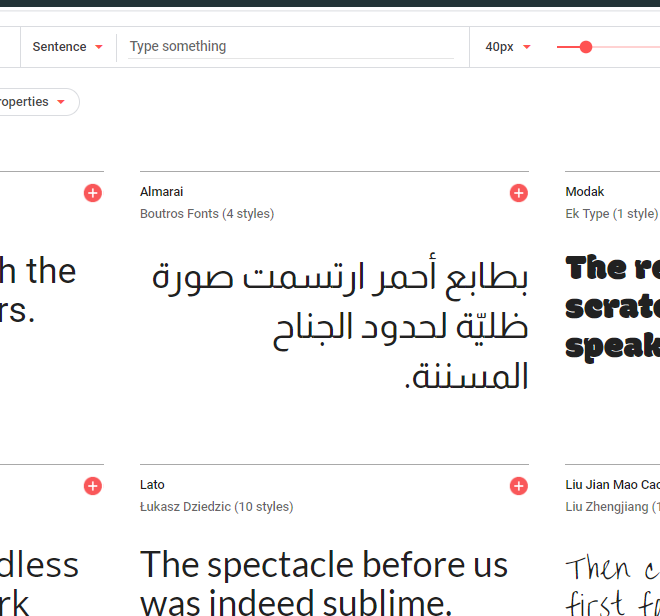Image resolution: width=660 pixels, height=616 pixels.
Task: Add the Lato font to selection
Action: click(x=519, y=486)
